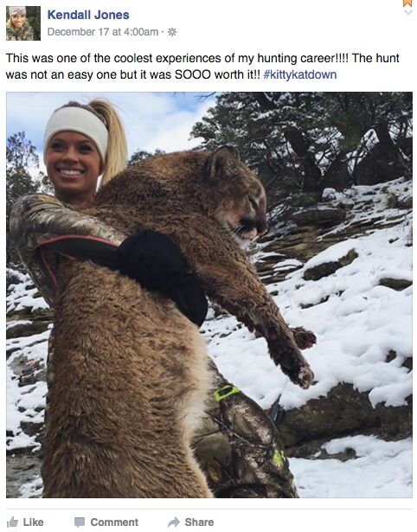Open the Kendall Jones profile name link
This screenshot has height=532, width=417.
coord(88,15)
